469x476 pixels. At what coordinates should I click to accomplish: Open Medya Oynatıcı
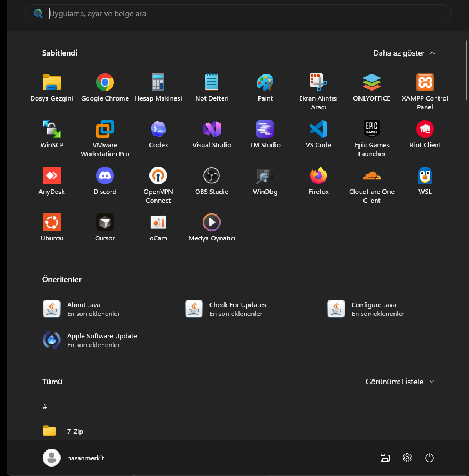[x=212, y=228]
